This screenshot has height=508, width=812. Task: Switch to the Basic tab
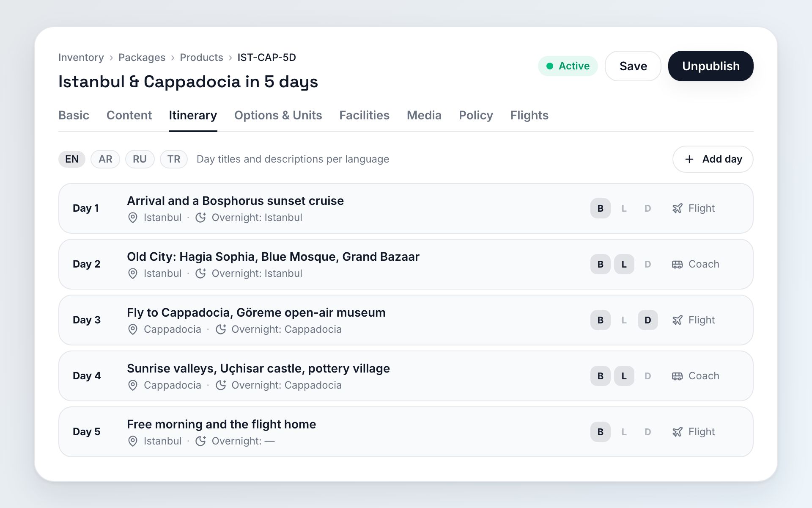point(74,115)
